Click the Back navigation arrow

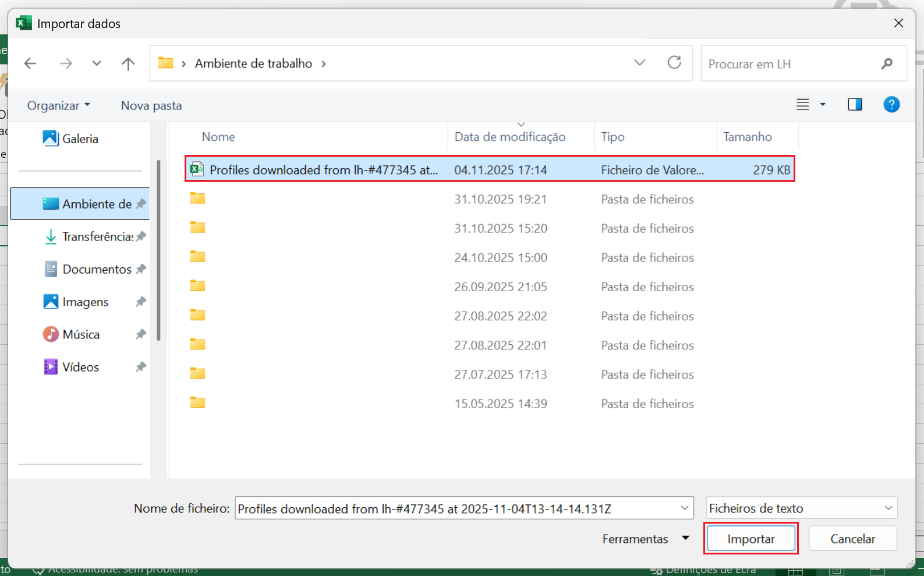point(30,63)
